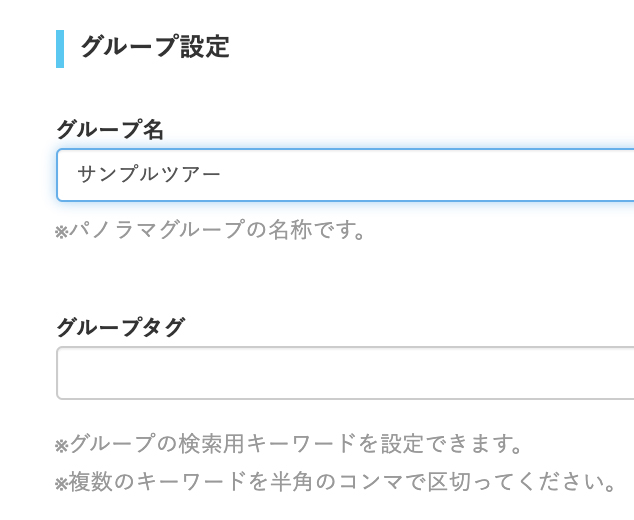Place cursor right after サンプルツアー text
This screenshot has height=520, width=634.
223,175
